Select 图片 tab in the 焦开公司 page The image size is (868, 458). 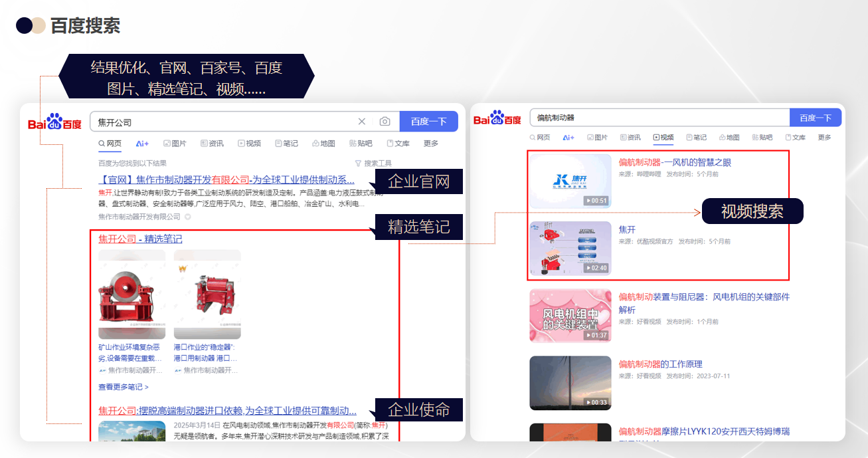click(175, 143)
